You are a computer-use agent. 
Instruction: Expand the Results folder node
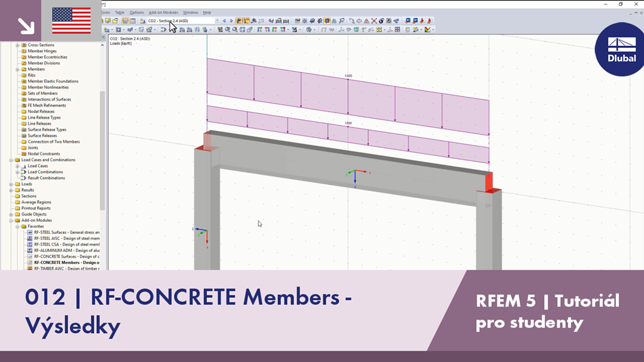(11, 190)
